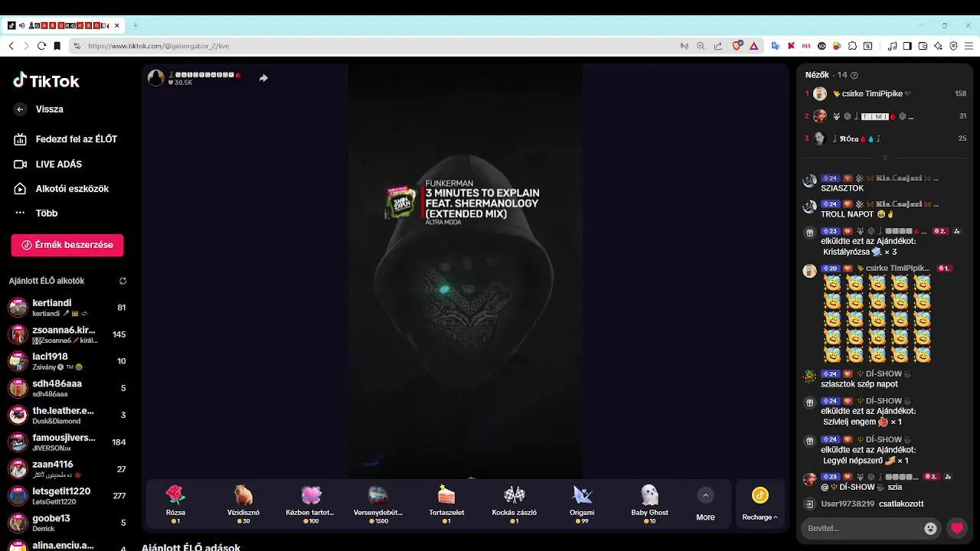Open media control music note icon
980x551 pixels.
coord(892,46)
